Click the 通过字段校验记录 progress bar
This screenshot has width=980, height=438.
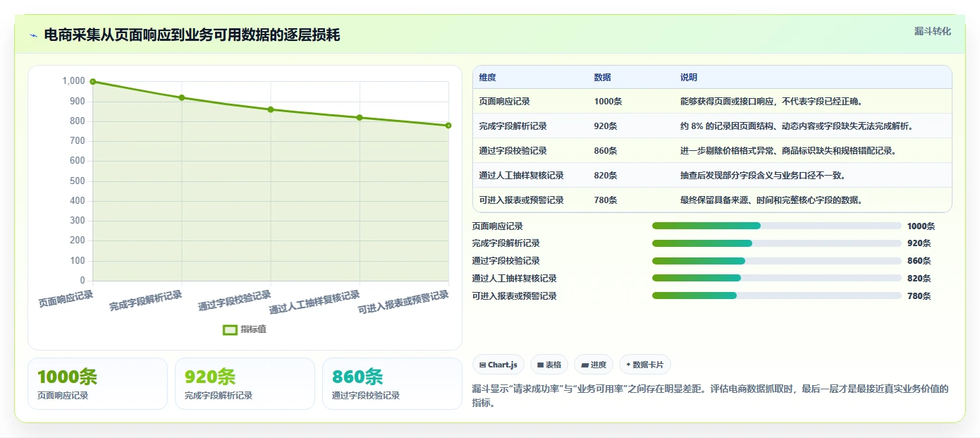coord(776,261)
